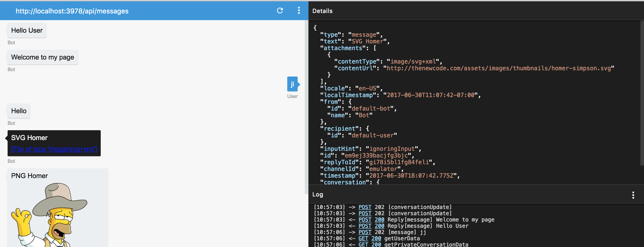Image resolution: width=644 pixels, height=247 pixels.
Task: Click the POST link beside 'Hello User' reply
Action: [x=365, y=226]
